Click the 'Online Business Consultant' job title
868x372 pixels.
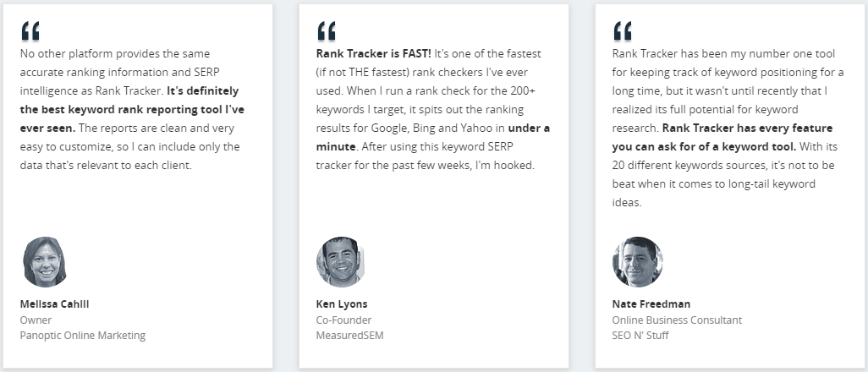[677, 320]
